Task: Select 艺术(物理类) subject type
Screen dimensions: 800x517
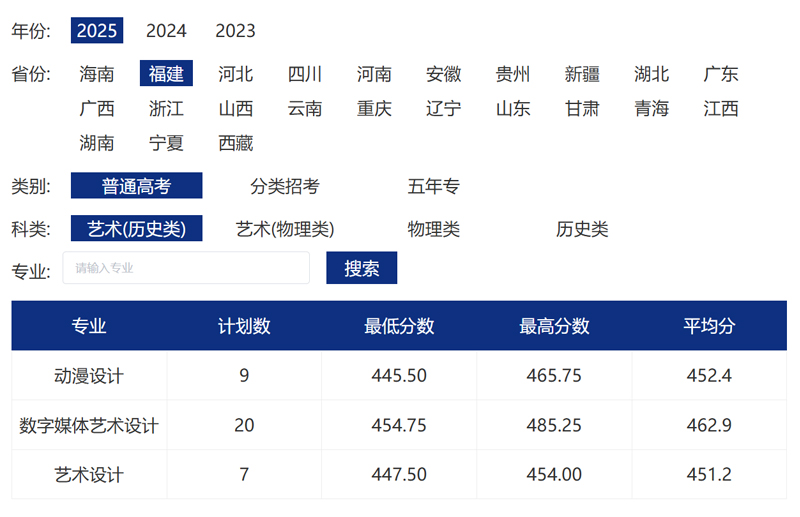Action: 285,229
